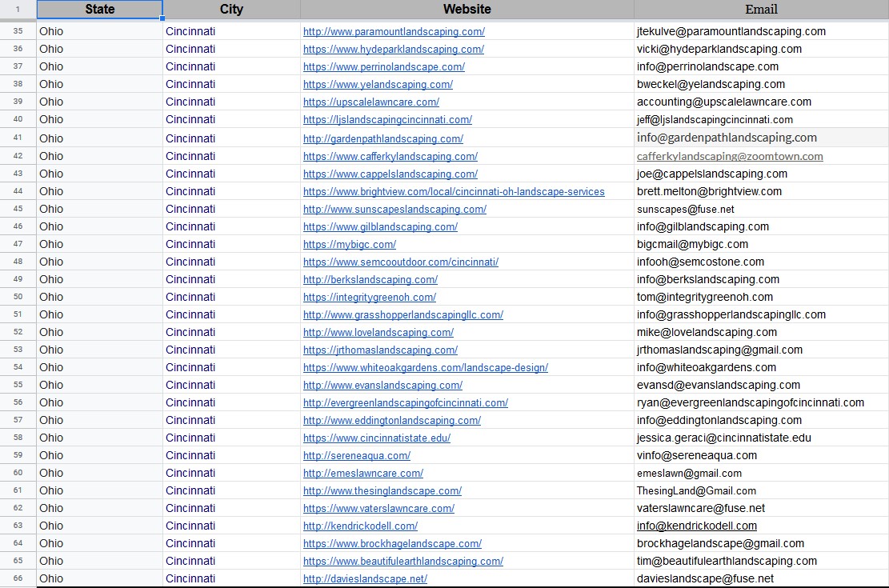
Task: Open the evergreenlandscapingofcincinnati.com website link
Action: [406, 402]
